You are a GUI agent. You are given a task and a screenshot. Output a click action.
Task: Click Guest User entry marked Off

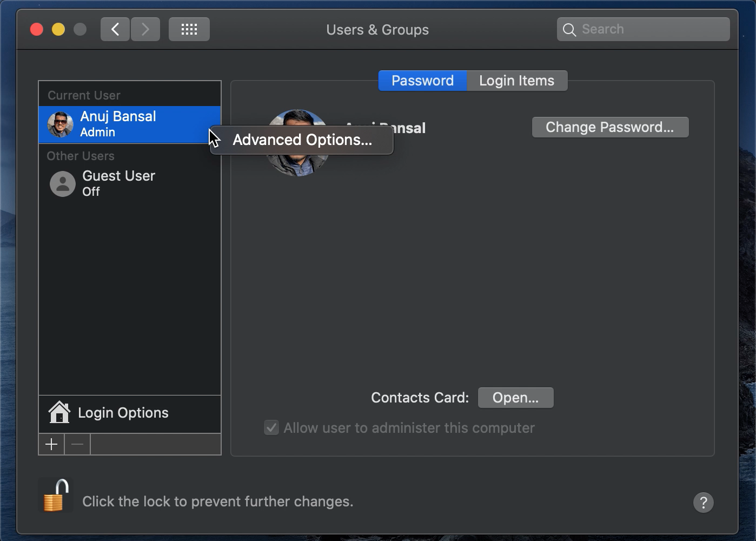coord(118,183)
